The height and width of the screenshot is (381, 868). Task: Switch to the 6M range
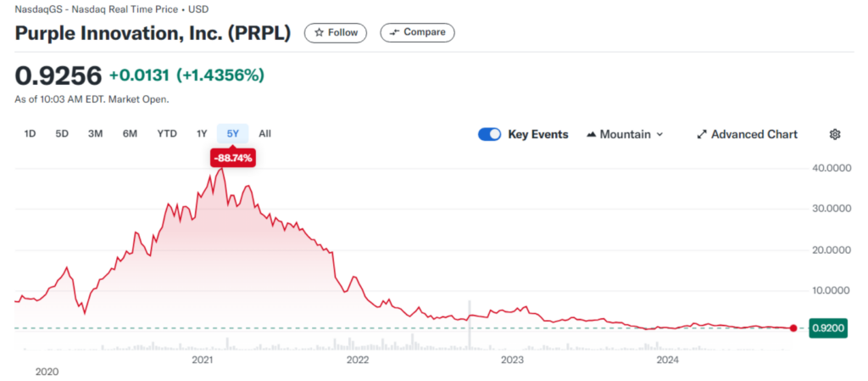click(x=130, y=133)
